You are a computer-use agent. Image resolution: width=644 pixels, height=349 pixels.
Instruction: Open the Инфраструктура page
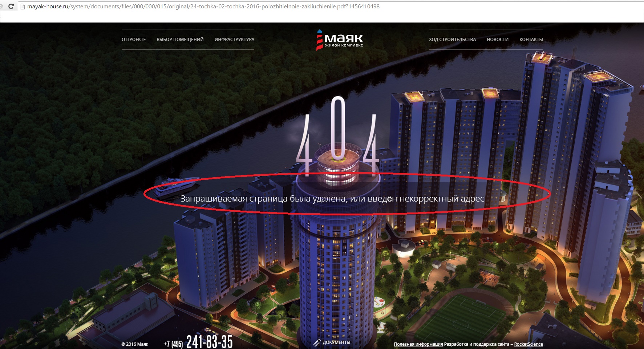(234, 40)
